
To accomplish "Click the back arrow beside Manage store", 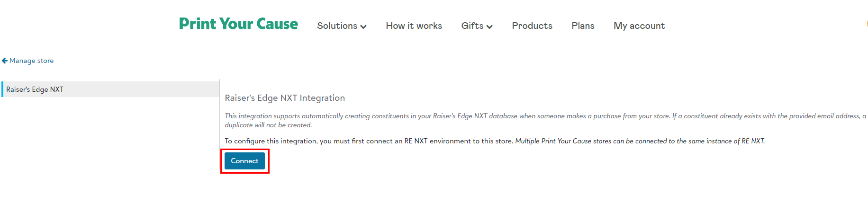I will coord(5,61).
